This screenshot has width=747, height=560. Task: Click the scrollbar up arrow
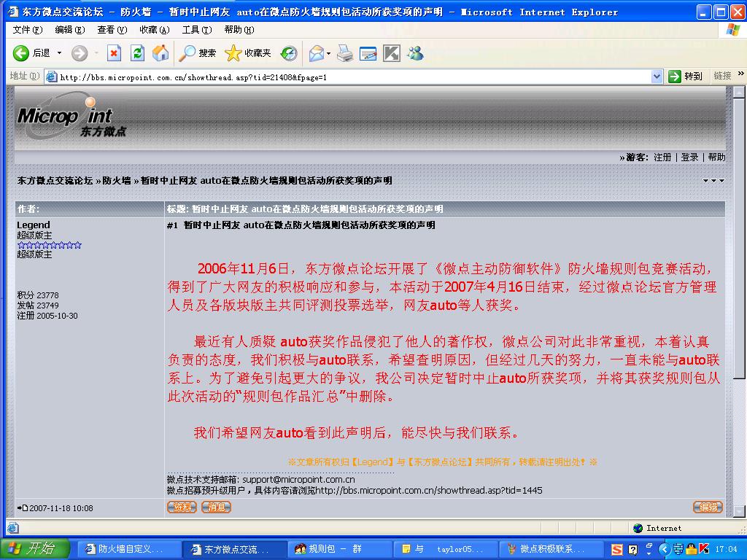tap(738, 93)
